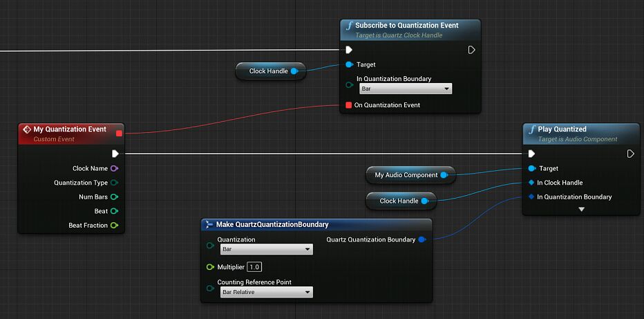This screenshot has width=644, height=319.
Task: Click the Num Bars output pin
Action: [x=114, y=197]
